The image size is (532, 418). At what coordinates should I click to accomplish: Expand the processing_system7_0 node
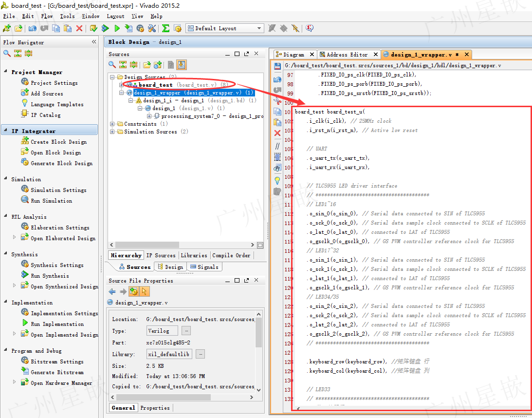click(149, 116)
